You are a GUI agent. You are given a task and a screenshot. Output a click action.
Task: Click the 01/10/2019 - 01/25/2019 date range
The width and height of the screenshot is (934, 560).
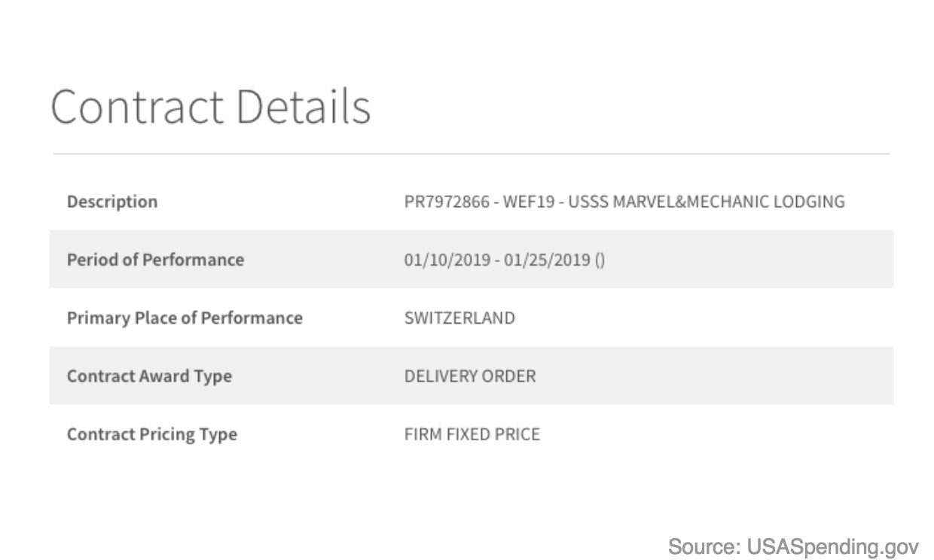tap(497, 260)
